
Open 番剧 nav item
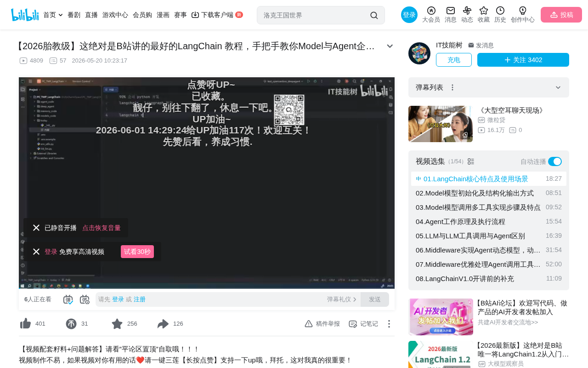point(74,15)
